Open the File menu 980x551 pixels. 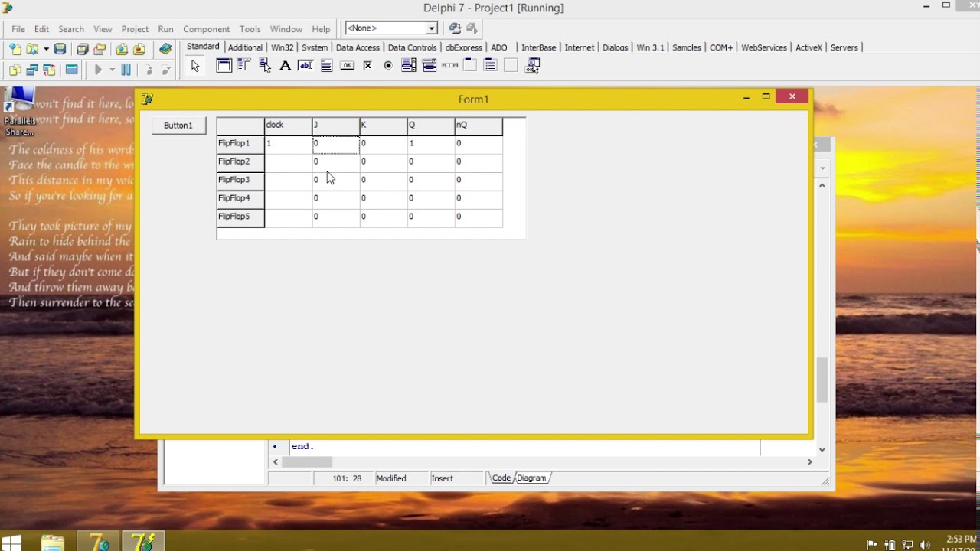pyautogui.click(x=18, y=29)
